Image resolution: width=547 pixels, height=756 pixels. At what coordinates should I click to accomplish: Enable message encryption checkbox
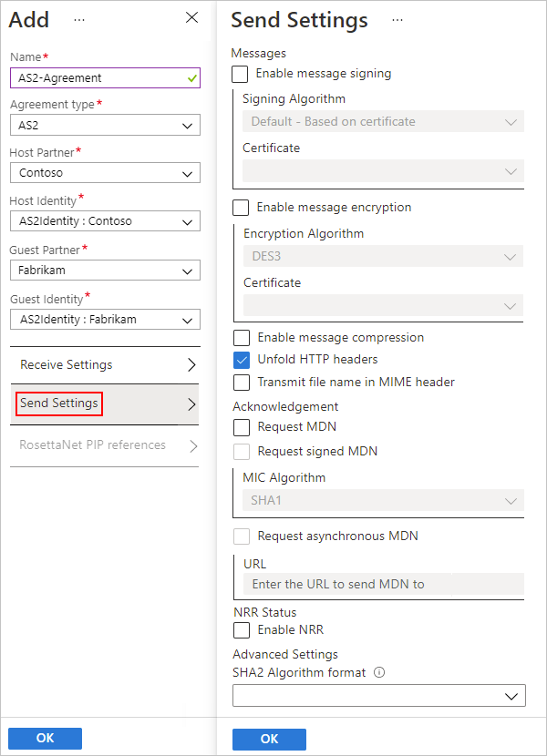(x=242, y=208)
